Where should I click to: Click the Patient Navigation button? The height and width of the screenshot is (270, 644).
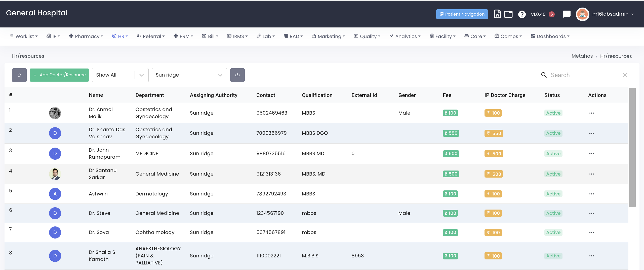(462, 14)
